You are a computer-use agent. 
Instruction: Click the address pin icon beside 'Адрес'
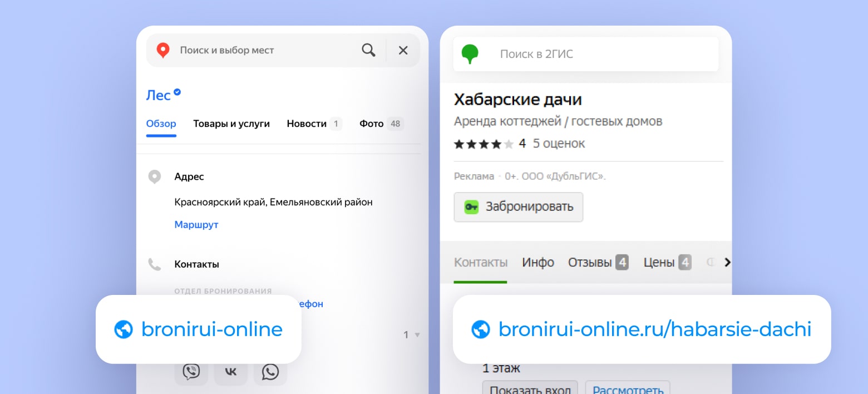point(155,177)
